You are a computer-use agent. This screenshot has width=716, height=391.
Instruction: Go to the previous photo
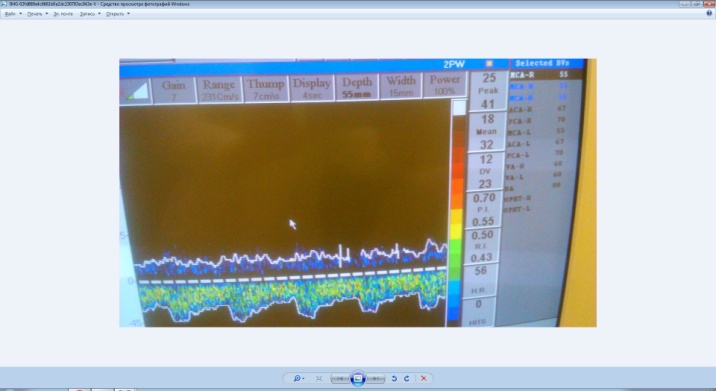[x=340, y=379]
